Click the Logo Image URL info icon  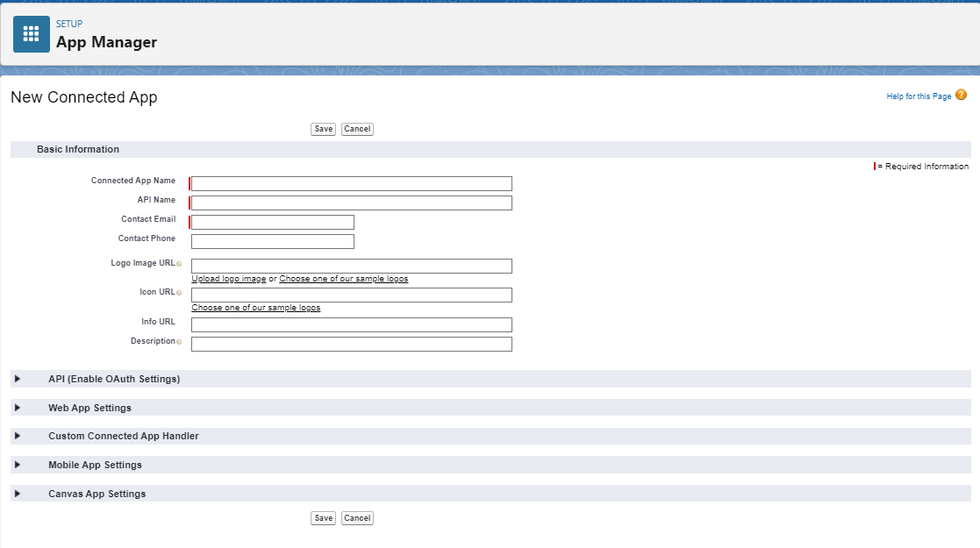coord(179,264)
